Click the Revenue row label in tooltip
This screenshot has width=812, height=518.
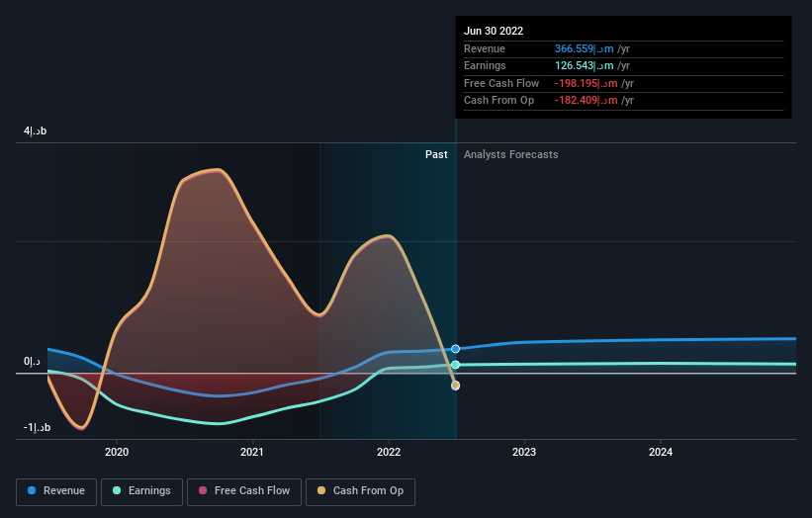tap(485, 48)
